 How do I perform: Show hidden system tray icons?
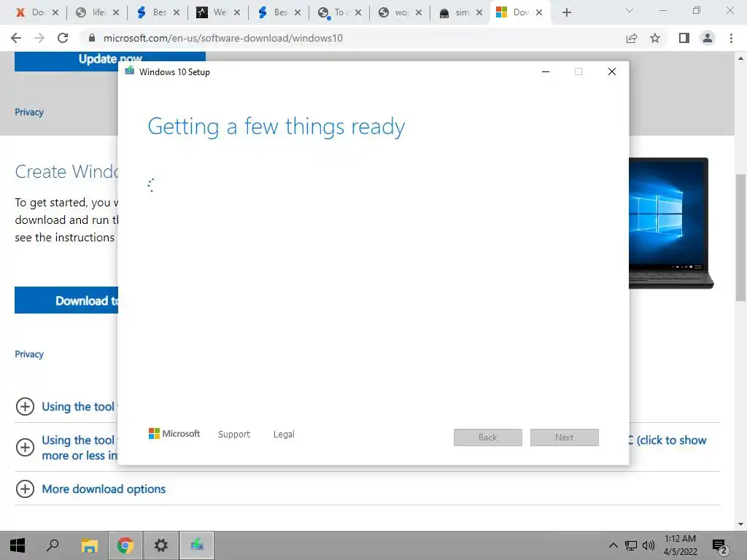(x=613, y=545)
